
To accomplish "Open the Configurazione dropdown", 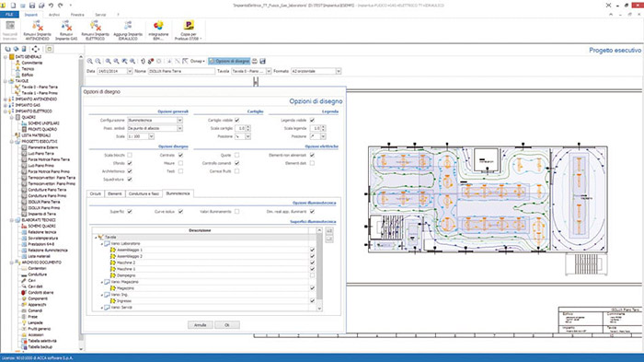I will click(179, 120).
